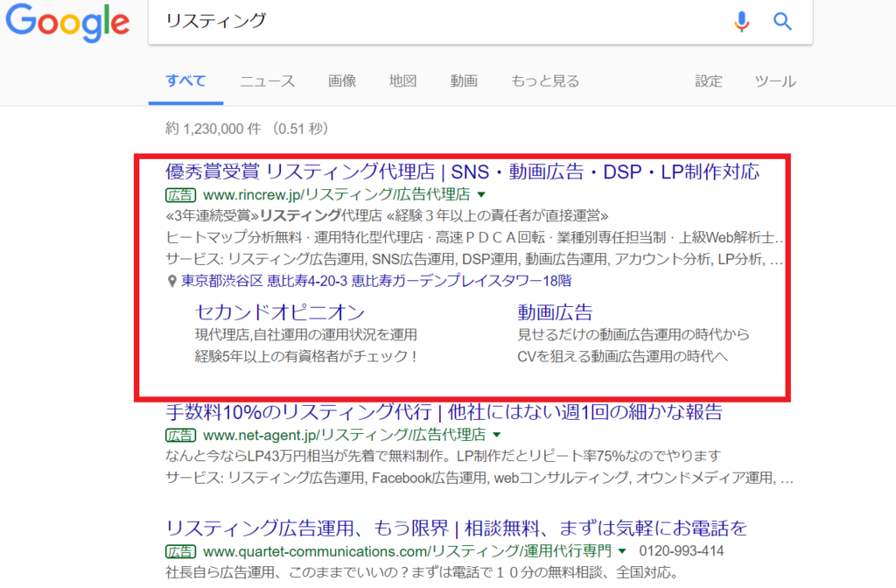Open 手数料10%のリスティング代行 ad title
Screen dimensions: 896x588
(444, 411)
